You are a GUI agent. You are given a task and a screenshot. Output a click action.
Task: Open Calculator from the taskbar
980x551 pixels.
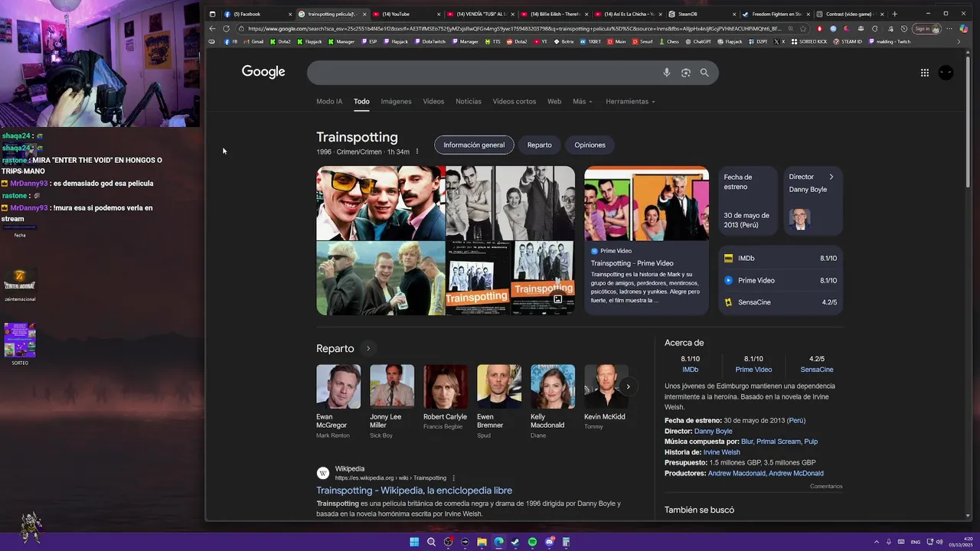[566, 542]
